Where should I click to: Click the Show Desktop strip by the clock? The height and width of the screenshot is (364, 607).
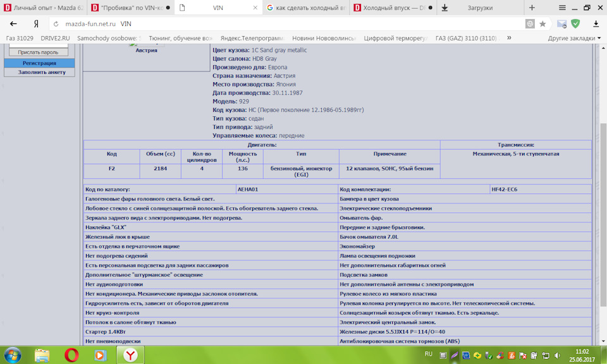tap(603, 355)
